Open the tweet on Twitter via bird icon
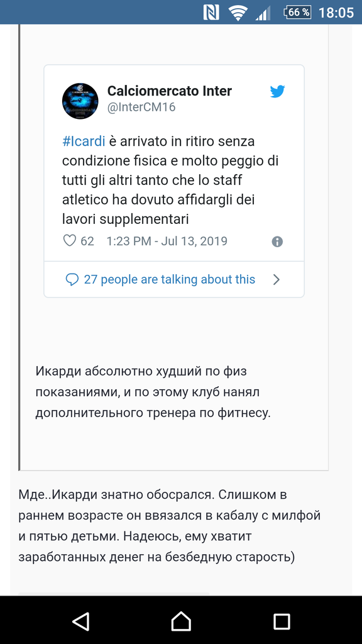Screen dimensions: 362x644 pos(277,91)
